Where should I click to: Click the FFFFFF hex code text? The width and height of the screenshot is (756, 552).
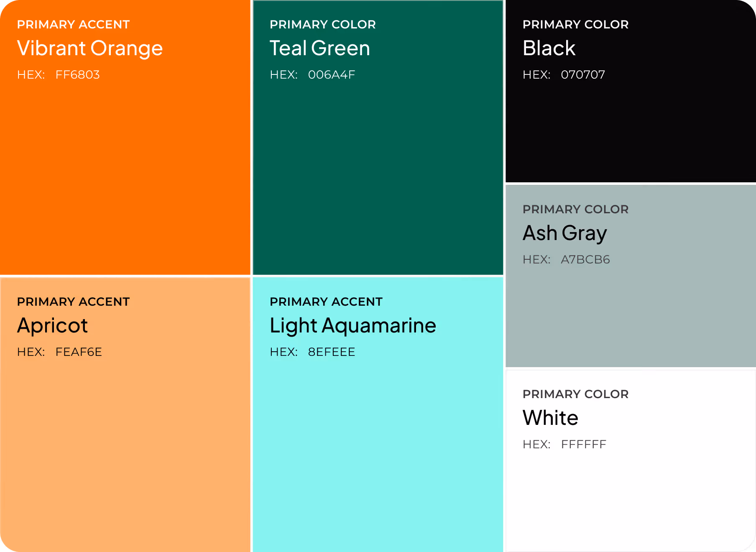point(584,445)
